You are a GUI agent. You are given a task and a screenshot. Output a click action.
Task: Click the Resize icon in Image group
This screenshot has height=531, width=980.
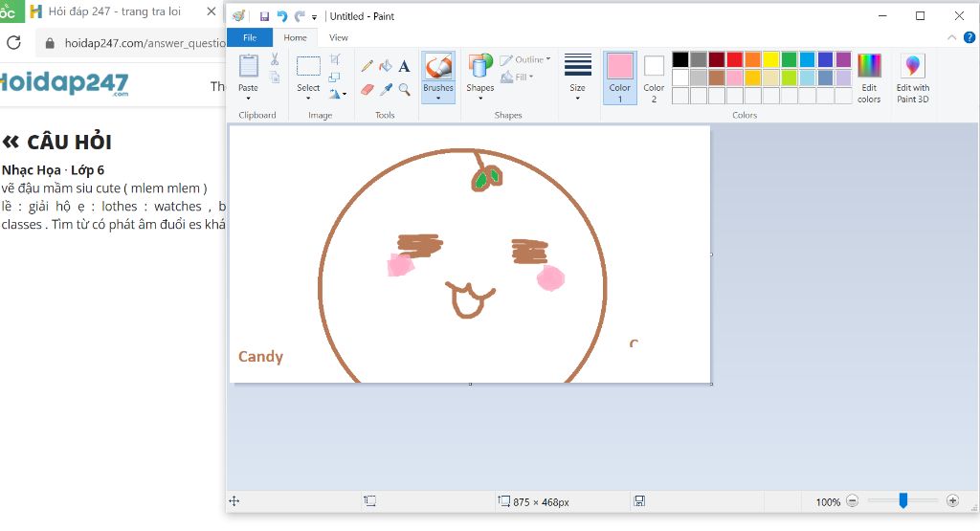point(335,77)
